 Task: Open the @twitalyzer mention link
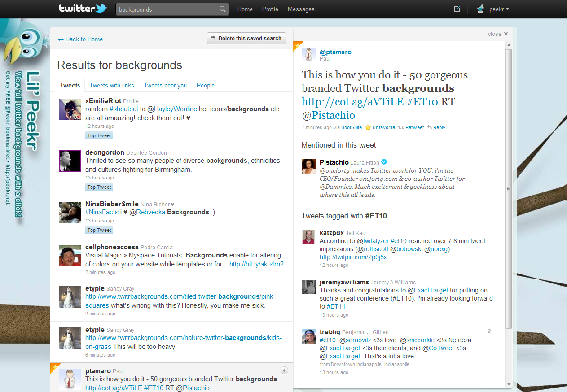click(x=376, y=241)
